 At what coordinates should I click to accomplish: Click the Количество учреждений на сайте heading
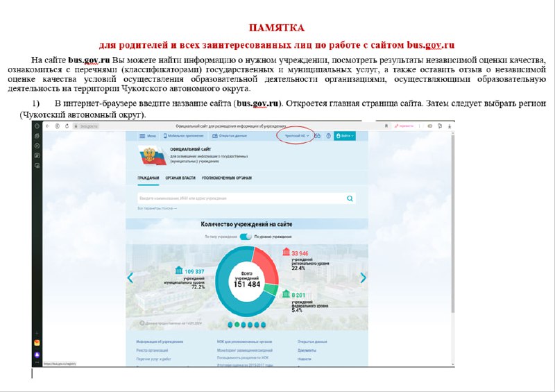coord(247,224)
